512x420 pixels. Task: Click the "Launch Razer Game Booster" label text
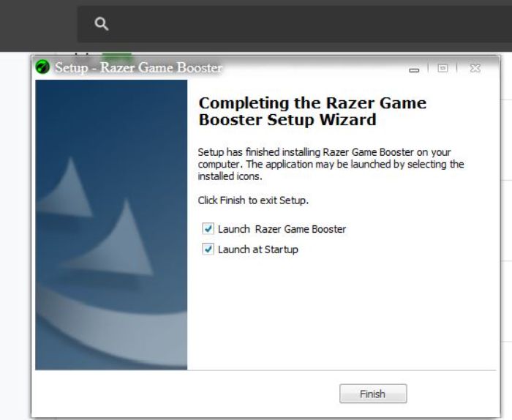point(282,229)
